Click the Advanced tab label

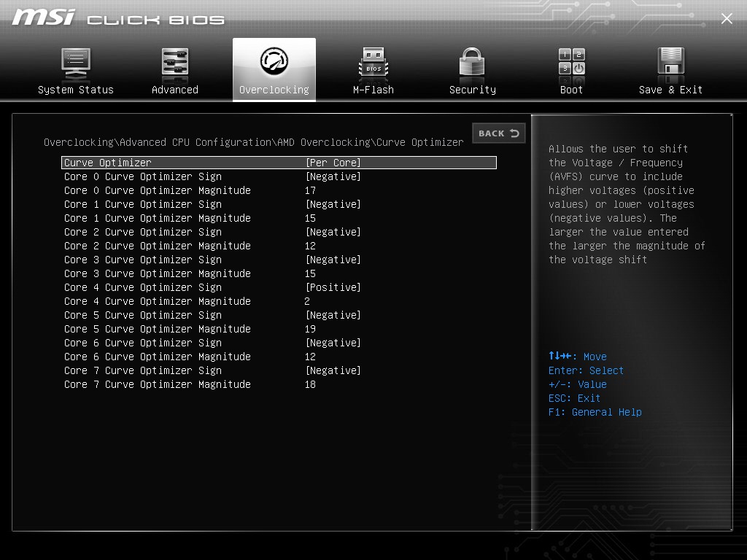(x=175, y=90)
